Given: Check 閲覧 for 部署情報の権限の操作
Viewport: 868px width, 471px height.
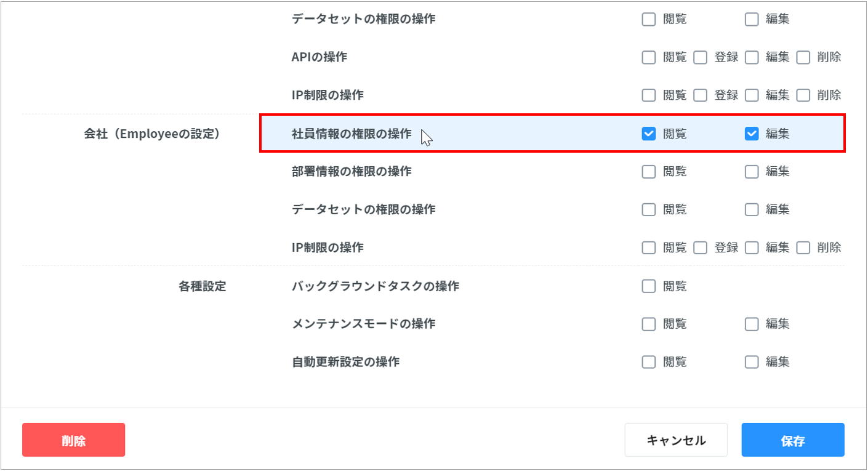Looking at the screenshot, I should 649,172.
